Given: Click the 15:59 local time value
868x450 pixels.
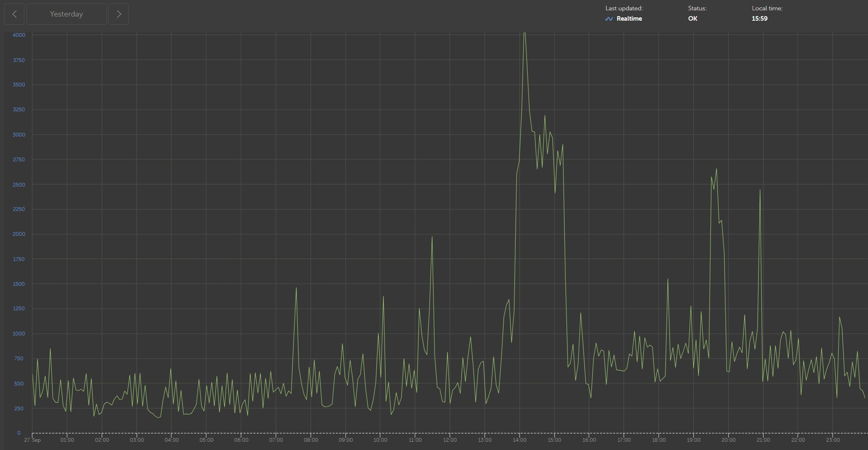Looking at the screenshot, I should click(760, 19).
